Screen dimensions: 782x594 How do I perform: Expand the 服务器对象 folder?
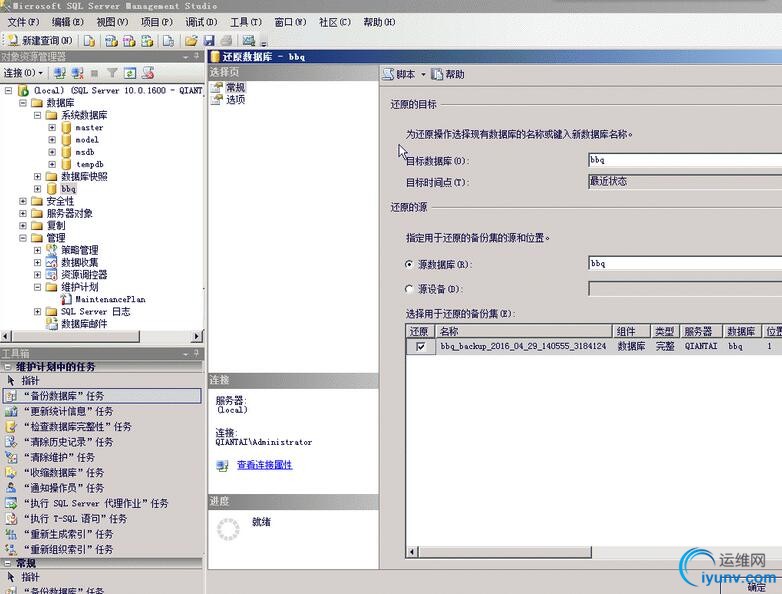[22, 213]
